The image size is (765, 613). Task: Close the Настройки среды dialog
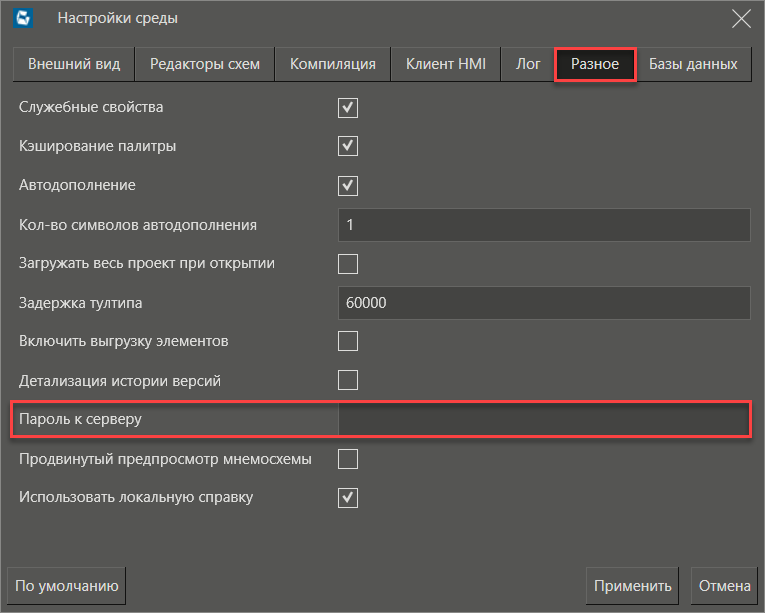[741, 19]
